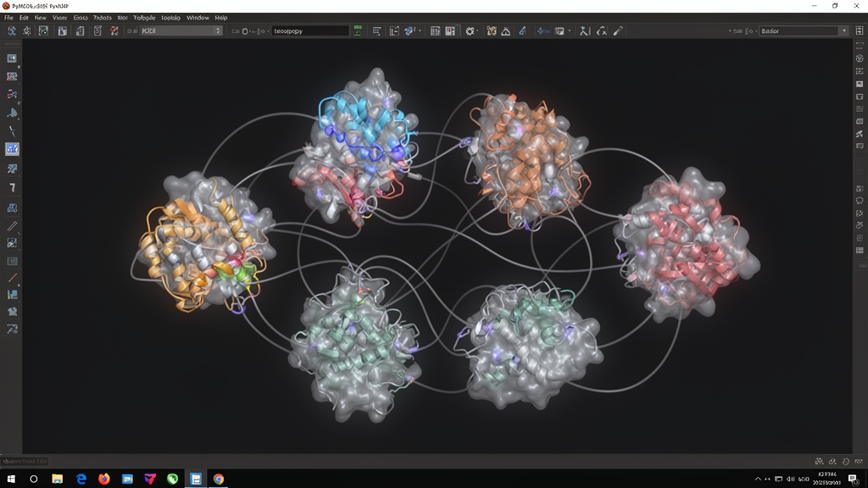This screenshot has height=488, width=868.
Task: Click the teooipopy text field in the toolbar
Action: (310, 31)
